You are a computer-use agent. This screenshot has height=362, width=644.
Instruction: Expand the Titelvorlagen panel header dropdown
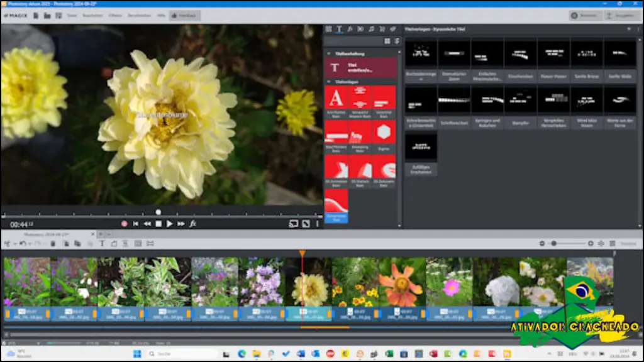pos(629,29)
